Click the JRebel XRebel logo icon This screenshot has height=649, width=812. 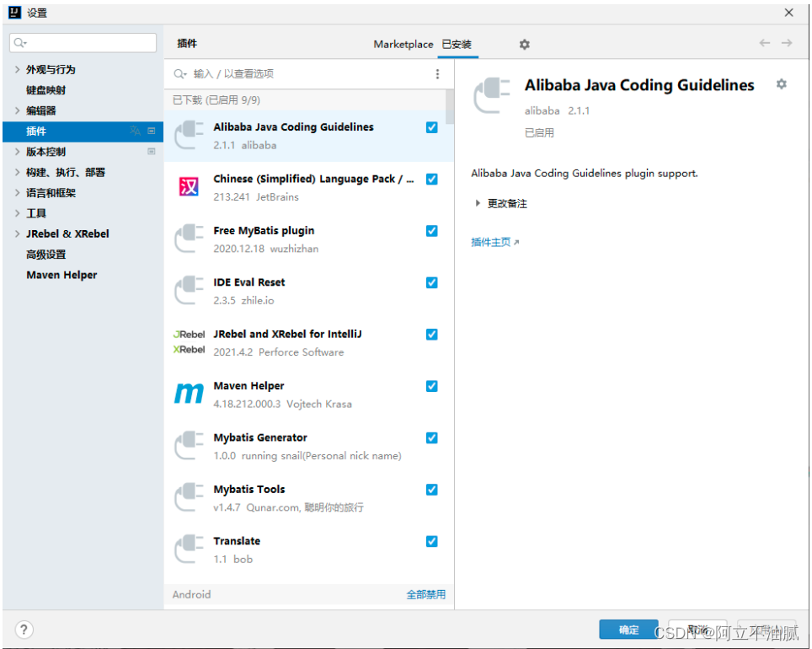(x=189, y=342)
